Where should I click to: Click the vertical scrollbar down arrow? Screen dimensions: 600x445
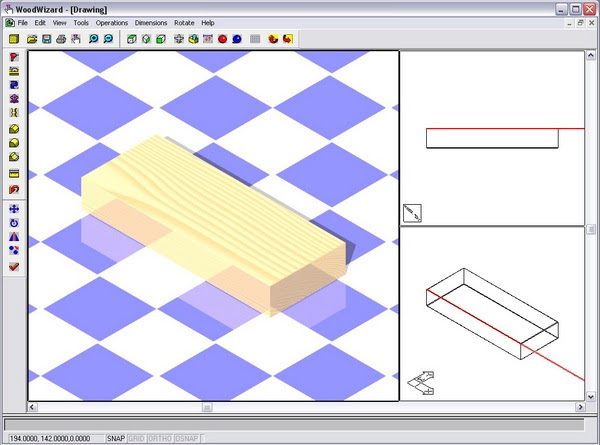point(591,397)
